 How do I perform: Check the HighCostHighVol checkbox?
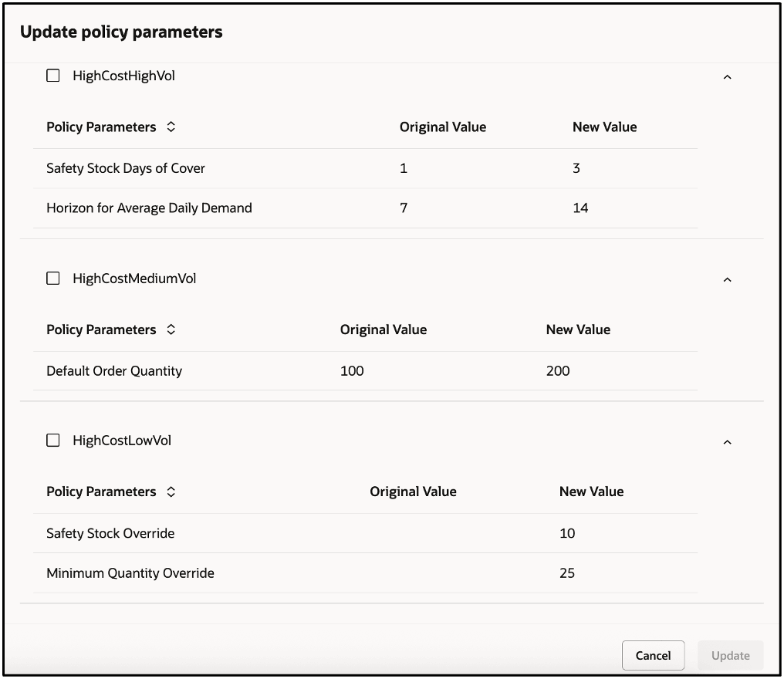click(53, 76)
